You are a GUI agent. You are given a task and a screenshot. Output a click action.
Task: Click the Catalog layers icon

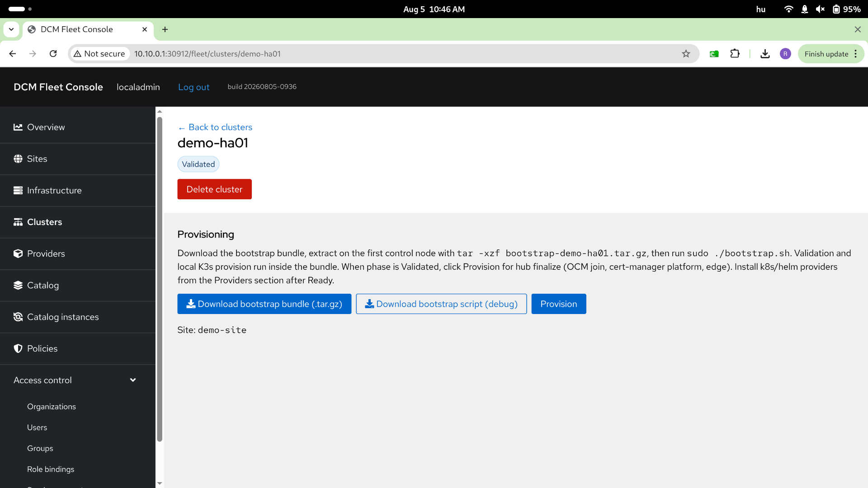tap(18, 285)
